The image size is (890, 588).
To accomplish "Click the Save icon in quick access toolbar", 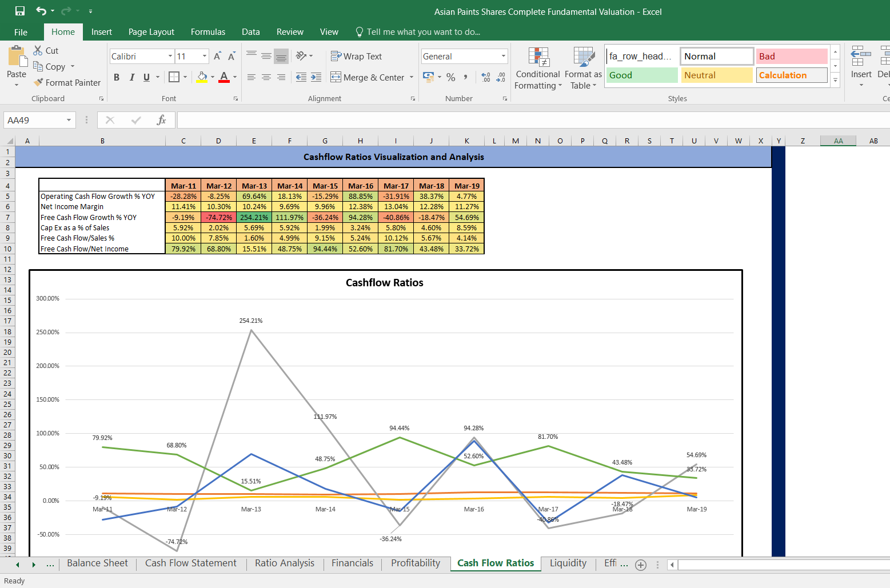I will (x=20, y=11).
